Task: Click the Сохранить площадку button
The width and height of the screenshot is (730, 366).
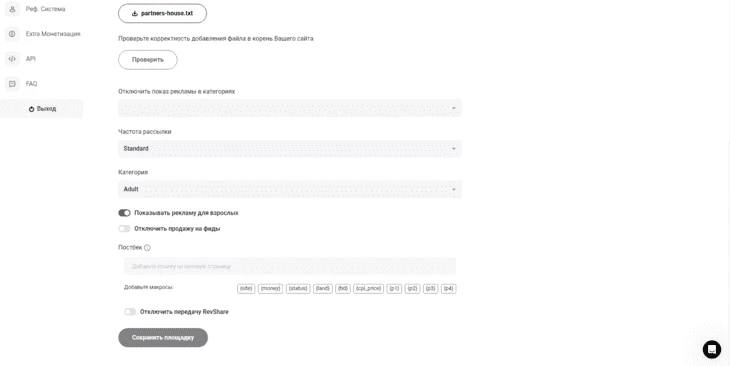Action: coord(163,338)
